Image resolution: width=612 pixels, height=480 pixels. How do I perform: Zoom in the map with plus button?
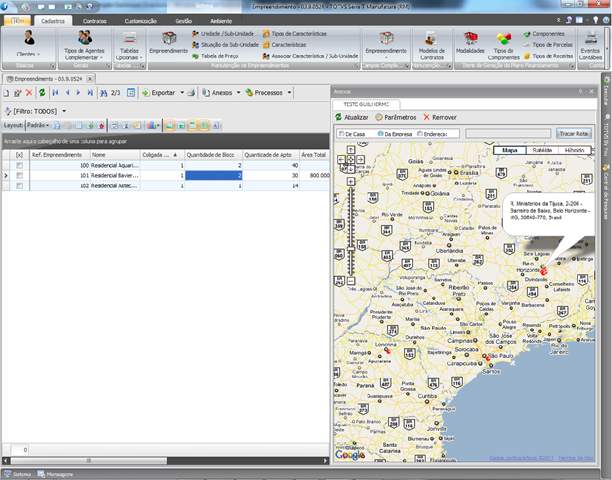coord(350,181)
